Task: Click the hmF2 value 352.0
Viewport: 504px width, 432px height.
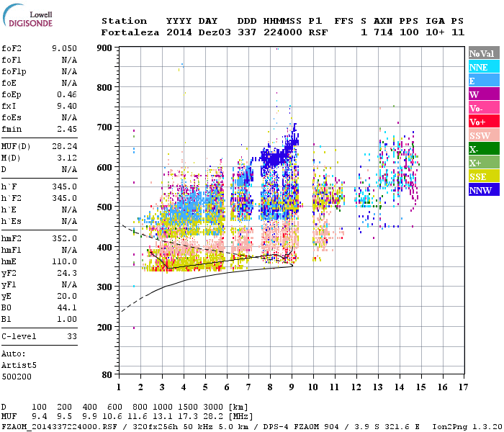Action: (x=64, y=238)
